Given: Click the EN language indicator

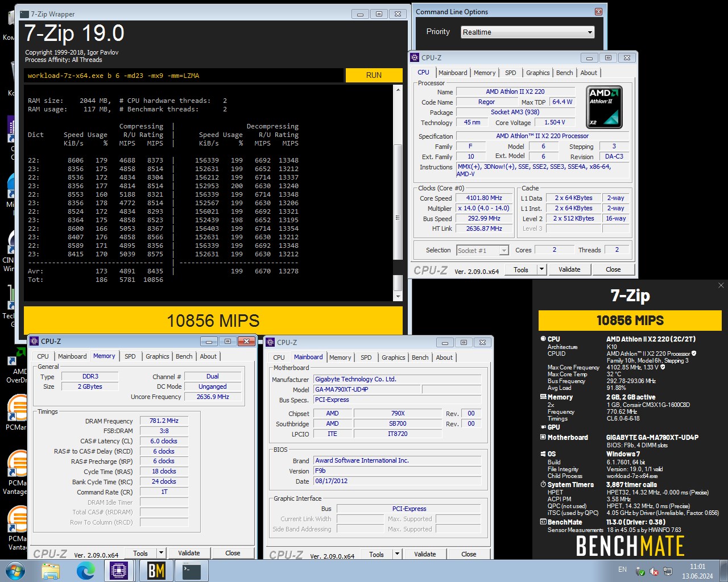Looking at the screenshot, I should 622,569.
